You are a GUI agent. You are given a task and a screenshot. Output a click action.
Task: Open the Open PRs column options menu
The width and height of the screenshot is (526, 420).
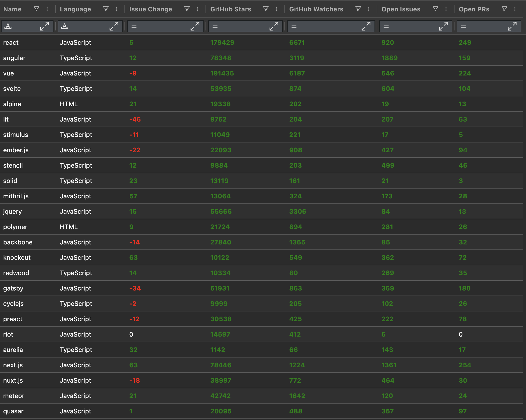point(515,9)
